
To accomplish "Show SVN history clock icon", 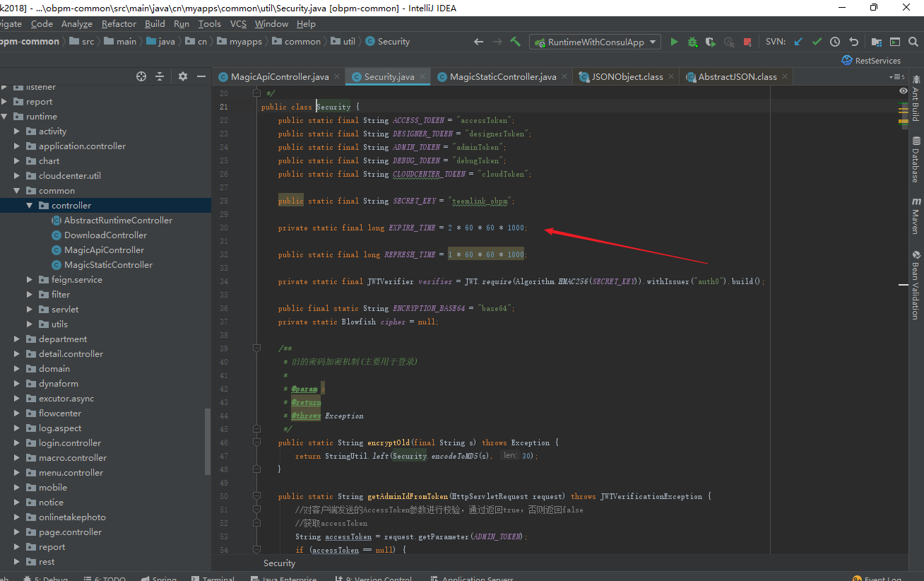I will point(835,42).
